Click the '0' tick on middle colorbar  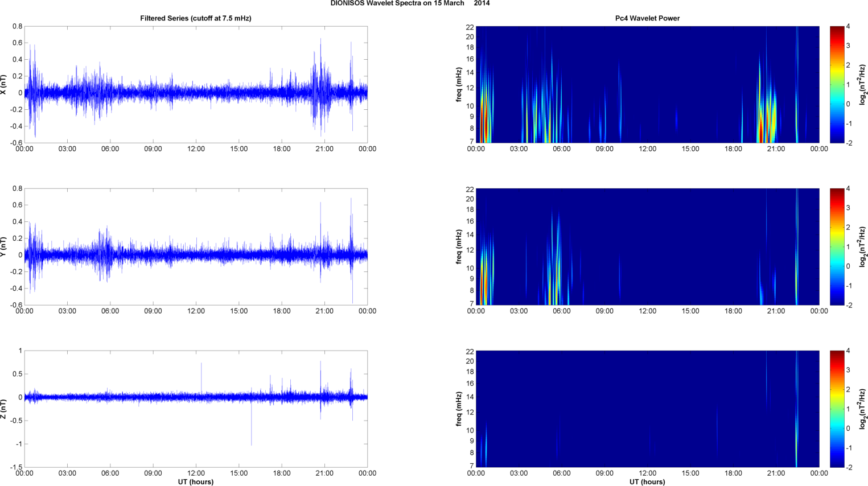pos(848,266)
